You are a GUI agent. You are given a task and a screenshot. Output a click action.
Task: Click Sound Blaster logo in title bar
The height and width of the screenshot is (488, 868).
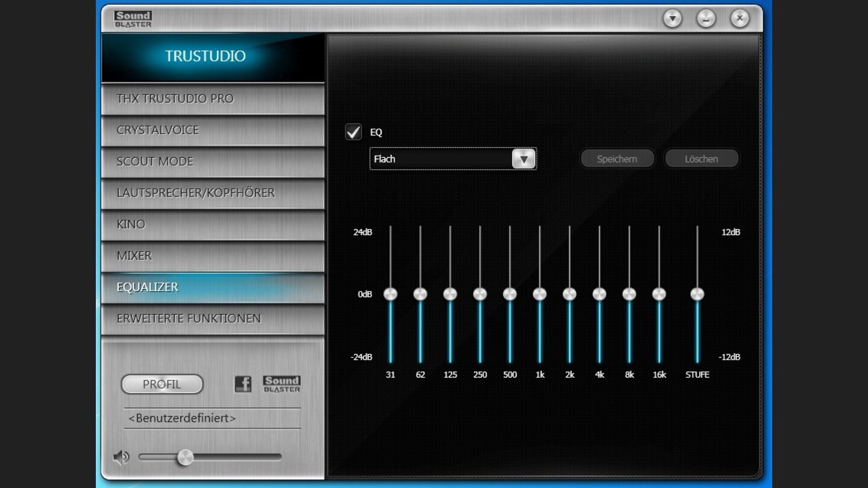(x=133, y=19)
